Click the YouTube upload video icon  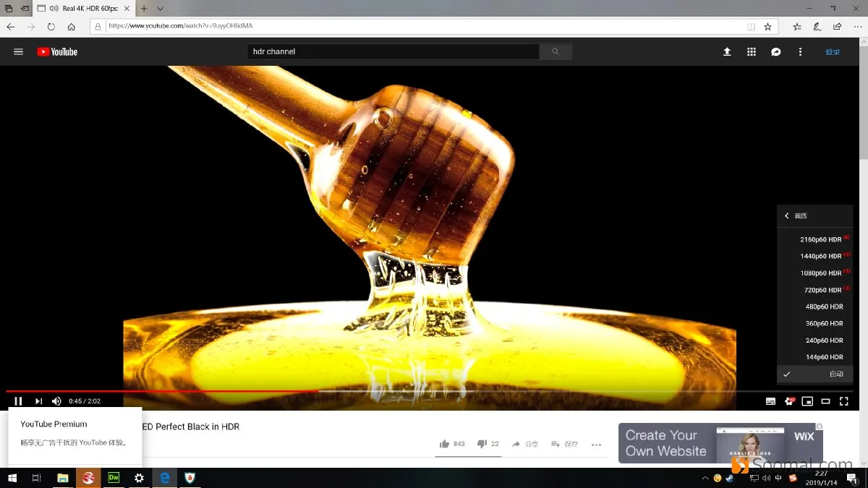click(x=727, y=52)
